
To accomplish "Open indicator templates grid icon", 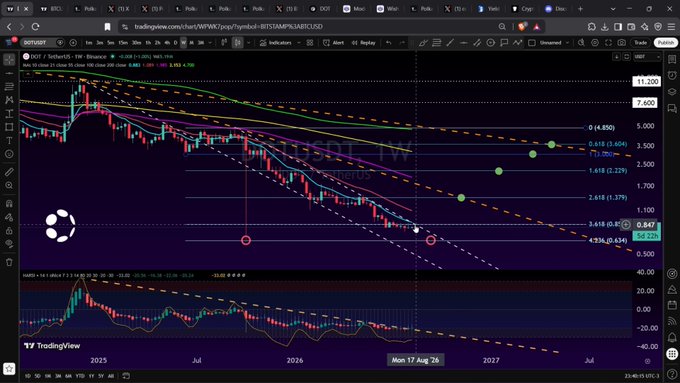I will (x=310, y=43).
